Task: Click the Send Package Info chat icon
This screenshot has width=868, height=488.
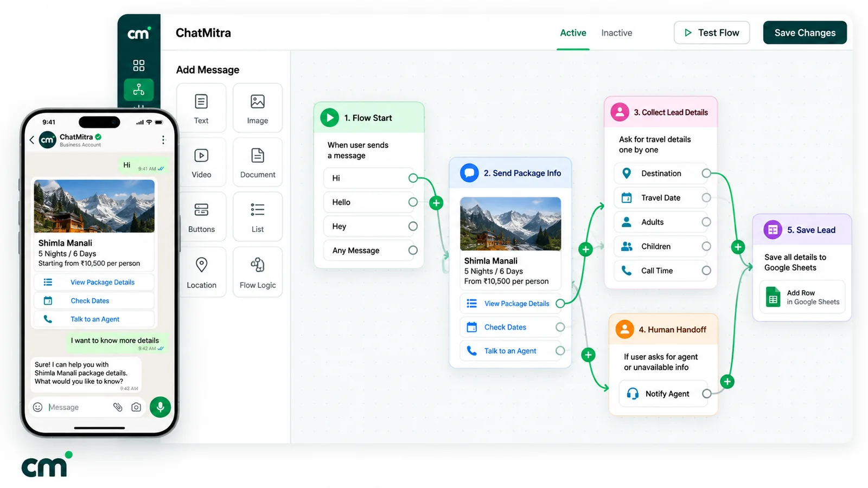Action: [469, 173]
